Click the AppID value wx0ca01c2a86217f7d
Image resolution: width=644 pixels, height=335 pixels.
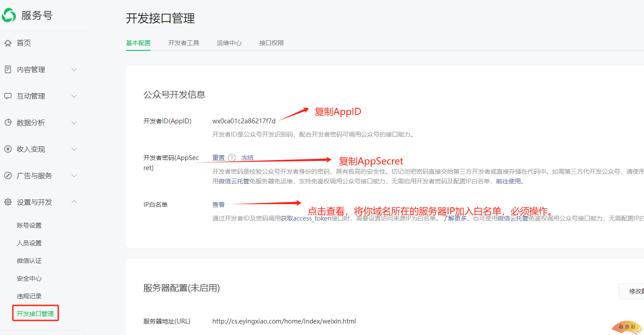point(244,121)
